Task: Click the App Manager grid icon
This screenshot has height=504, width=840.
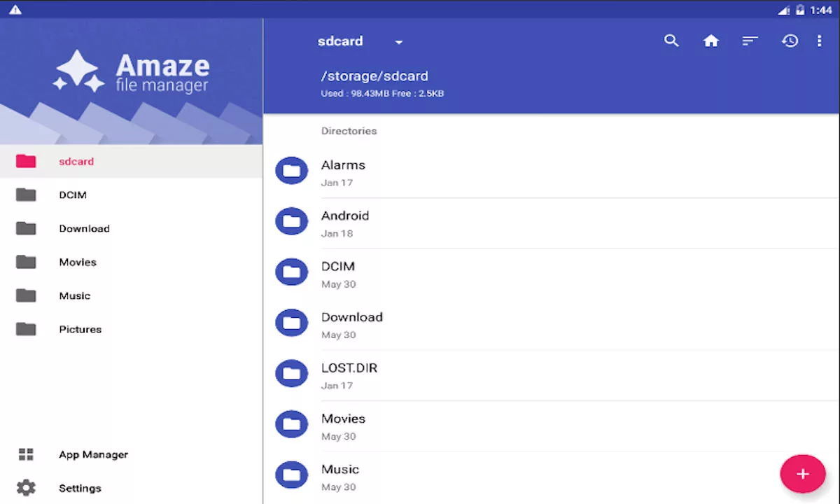Action: [x=26, y=454]
